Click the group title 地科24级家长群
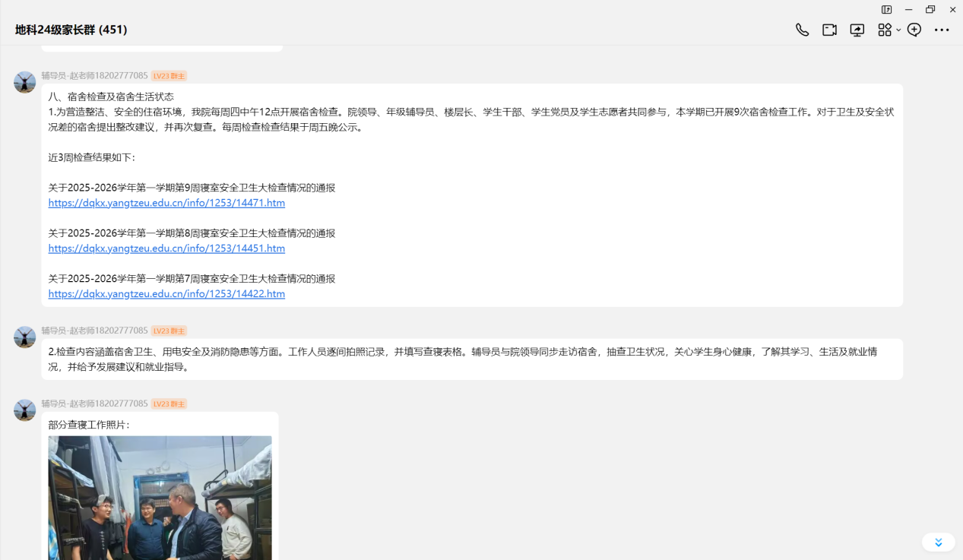 coord(71,30)
